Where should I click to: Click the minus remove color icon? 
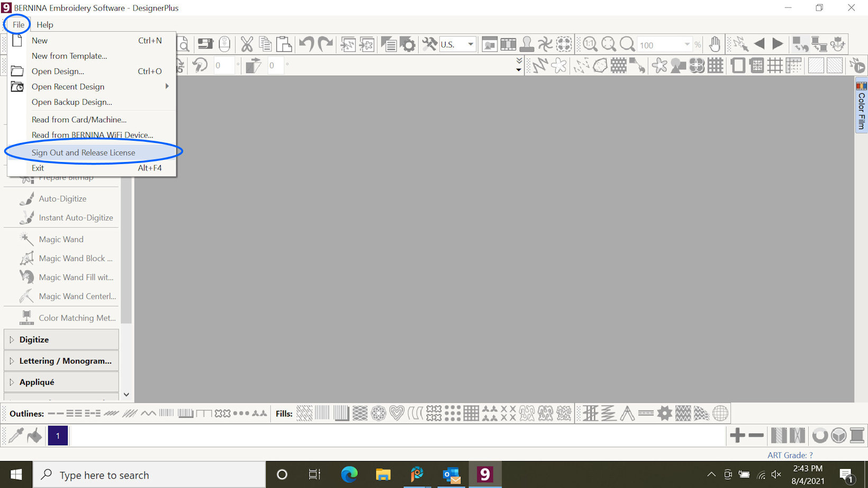[756, 435]
